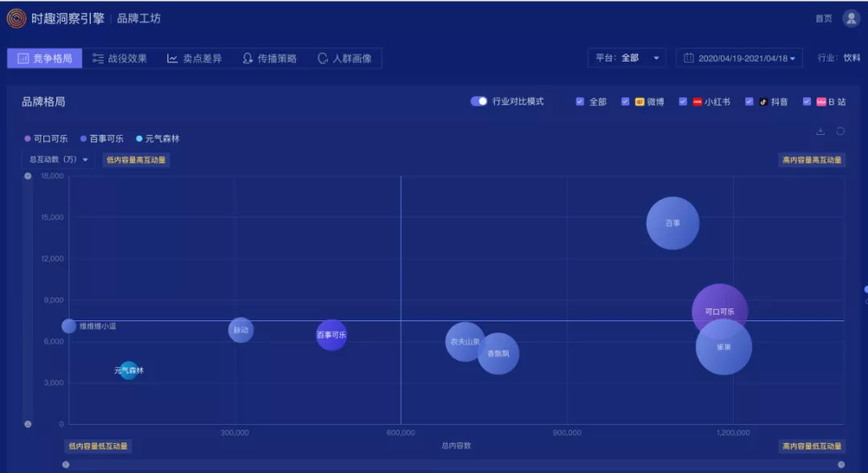This screenshot has width=868, height=473.
Task: Open the user avatar profile icon
Action: click(851, 18)
